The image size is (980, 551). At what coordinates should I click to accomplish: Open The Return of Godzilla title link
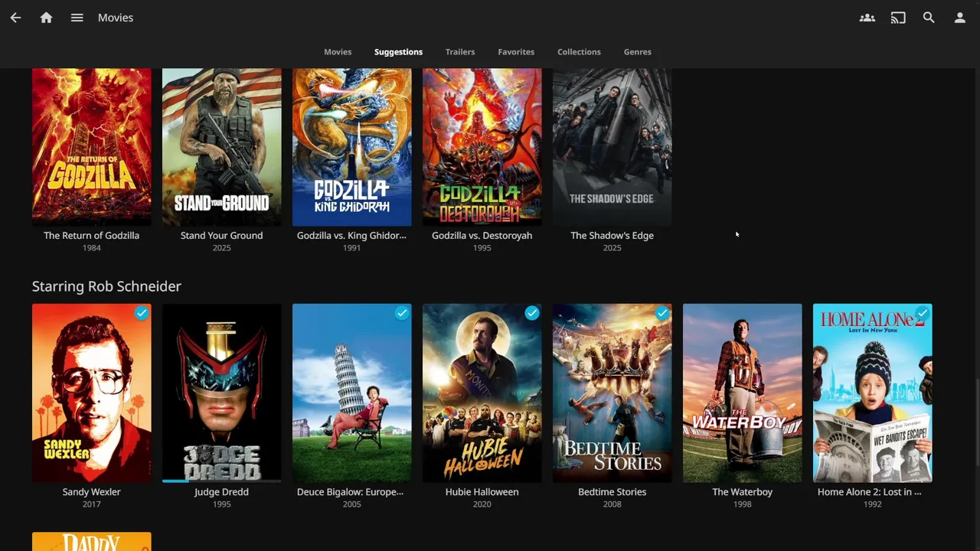(91, 236)
